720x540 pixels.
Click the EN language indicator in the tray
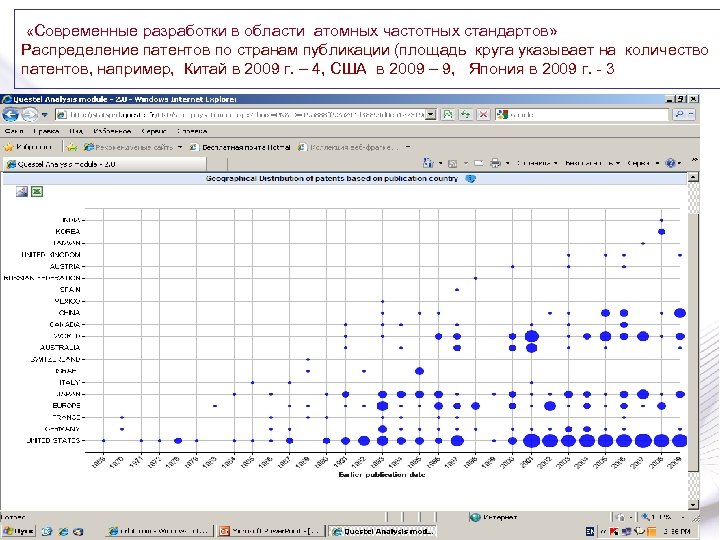[x=591, y=531]
